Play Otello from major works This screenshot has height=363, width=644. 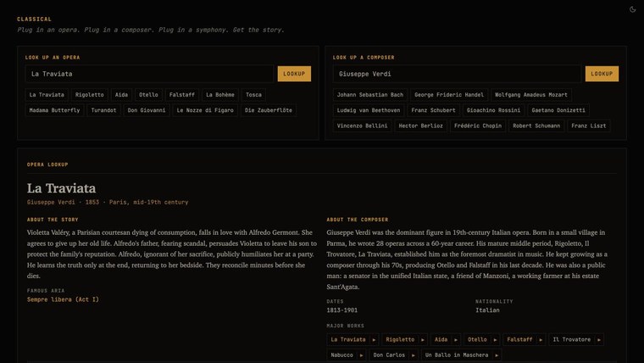[x=496, y=339]
